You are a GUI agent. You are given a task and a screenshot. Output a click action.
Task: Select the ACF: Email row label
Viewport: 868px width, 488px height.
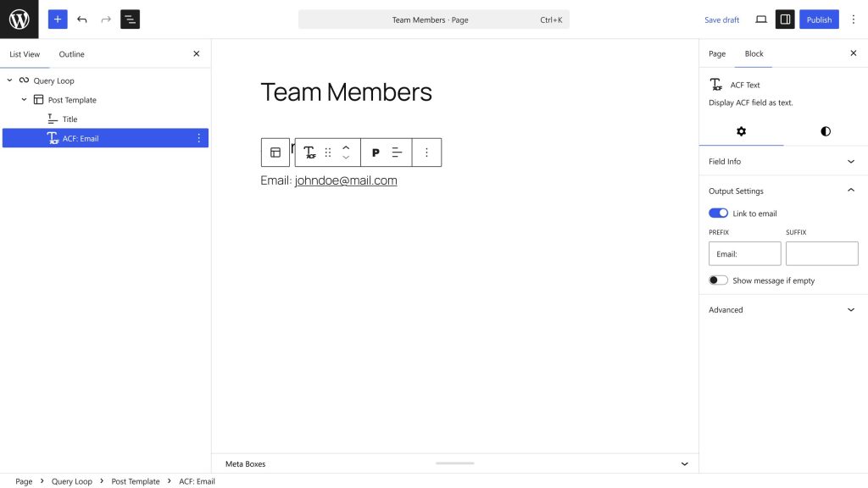81,138
